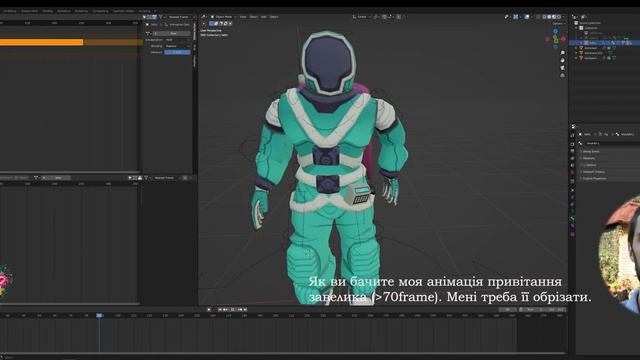Switch to UV Editing workspace tab
Viewport: 640px width, 360px height.
pyautogui.click(x=9, y=11)
